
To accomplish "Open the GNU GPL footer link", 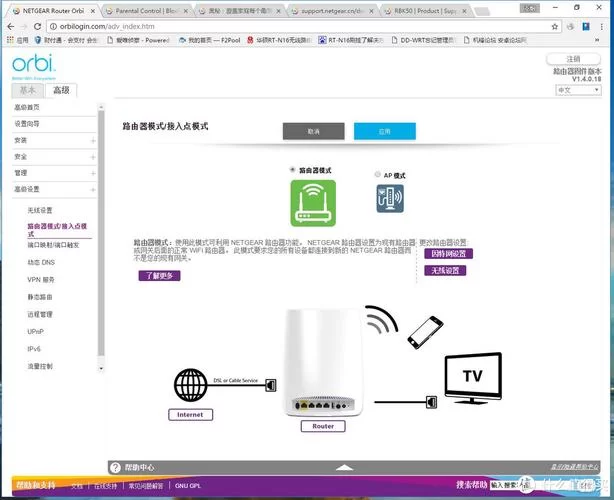I will [188, 486].
